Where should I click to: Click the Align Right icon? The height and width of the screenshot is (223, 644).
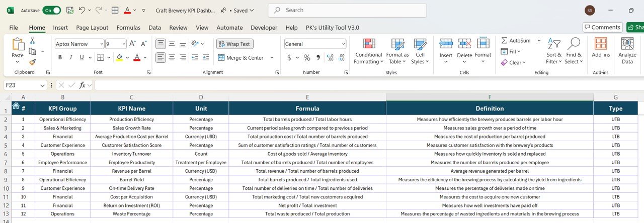pyautogui.click(x=183, y=58)
